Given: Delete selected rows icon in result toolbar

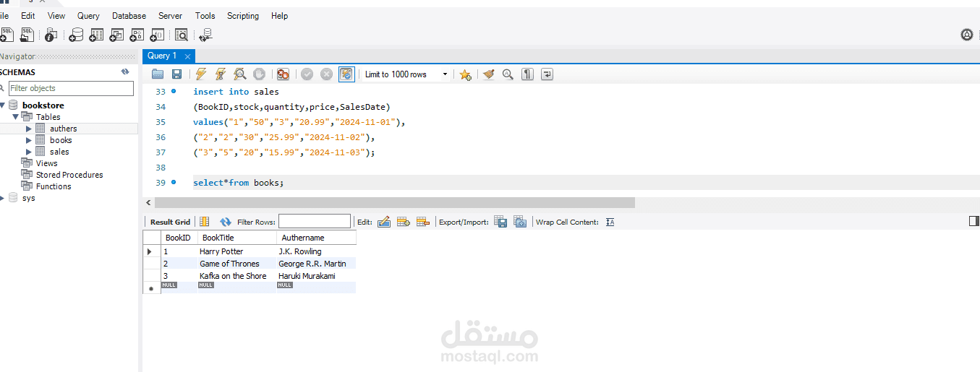Looking at the screenshot, I should [x=423, y=222].
